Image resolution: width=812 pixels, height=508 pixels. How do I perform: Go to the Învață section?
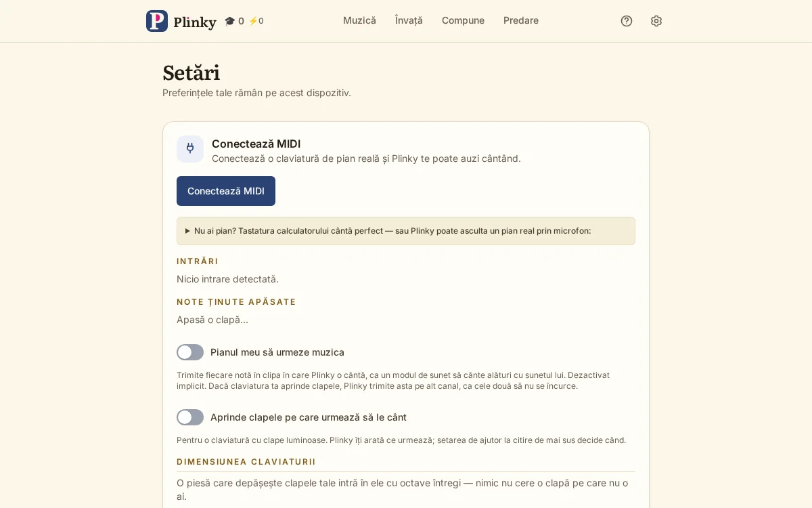pyautogui.click(x=409, y=20)
